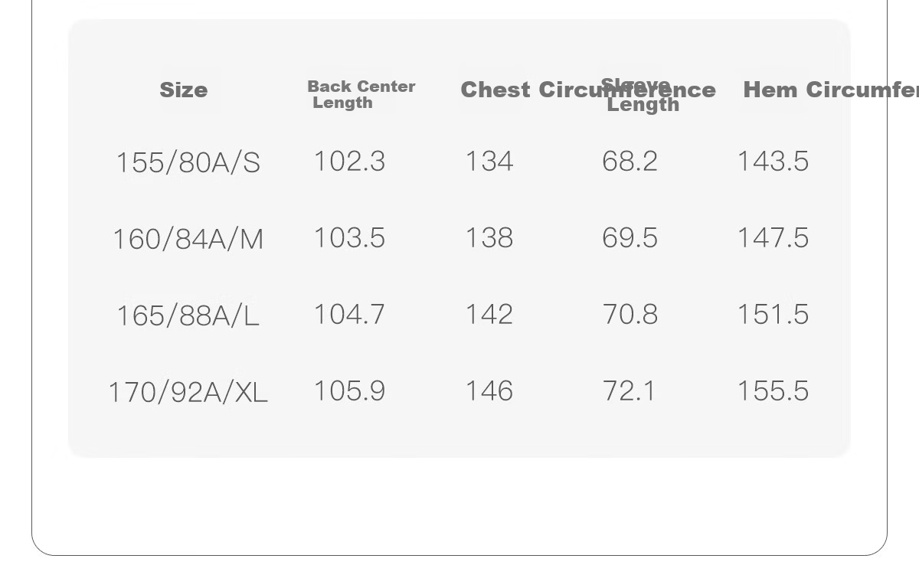Click the Size column header

[x=184, y=90]
